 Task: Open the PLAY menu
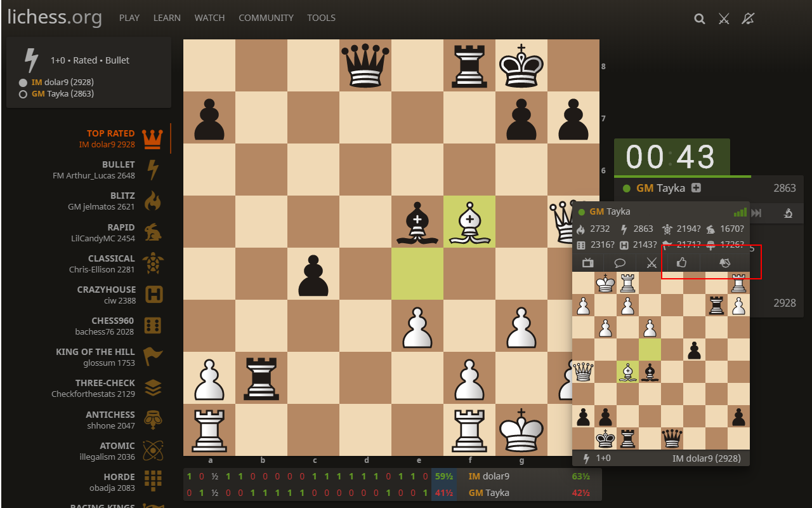[129, 18]
